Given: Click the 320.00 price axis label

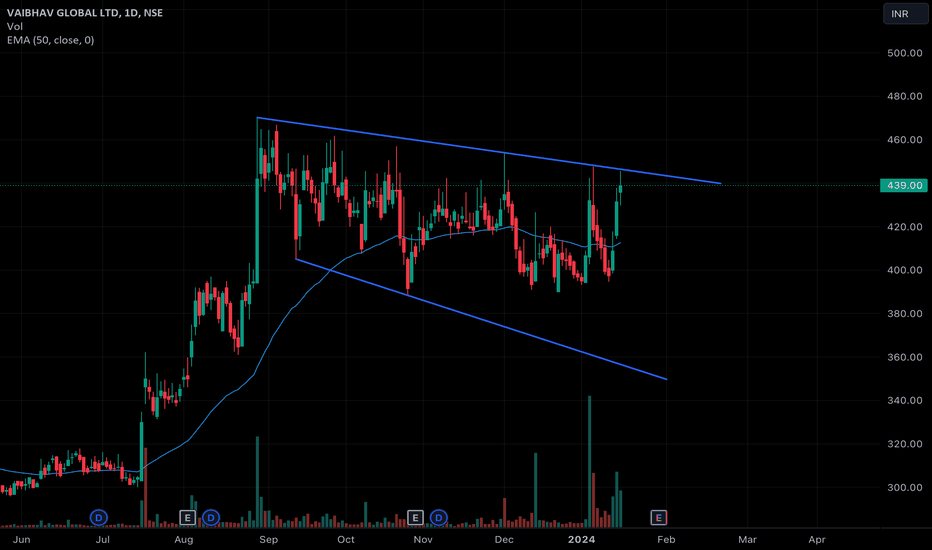Looking at the screenshot, I should (905, 444).
